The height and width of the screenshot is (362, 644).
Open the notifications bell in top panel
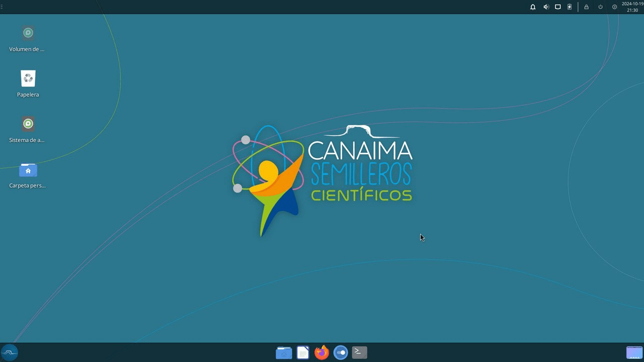pyautogui.click(x=533, y=7)
